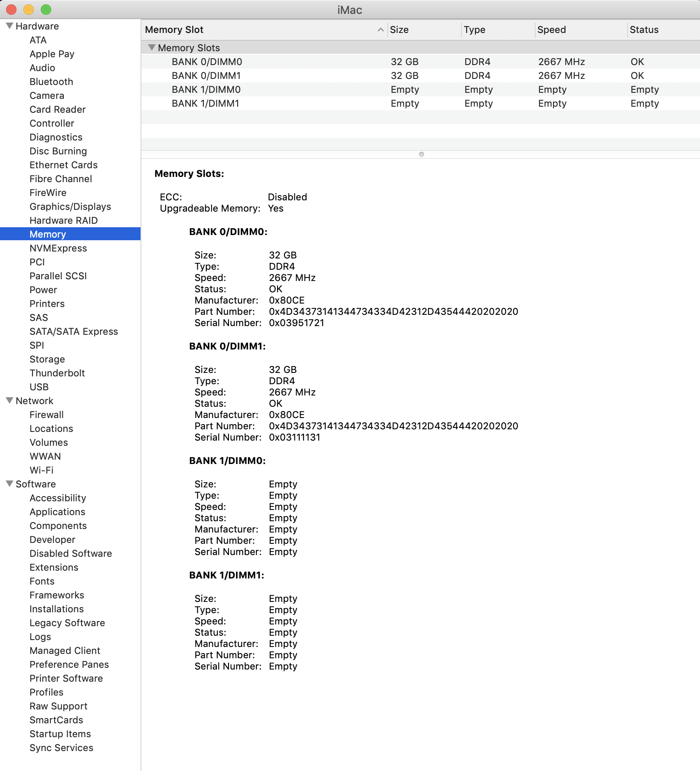Select Ethernet Cards in the sidebar
Viewport: 700px width, 771px height.
point(64,165)
